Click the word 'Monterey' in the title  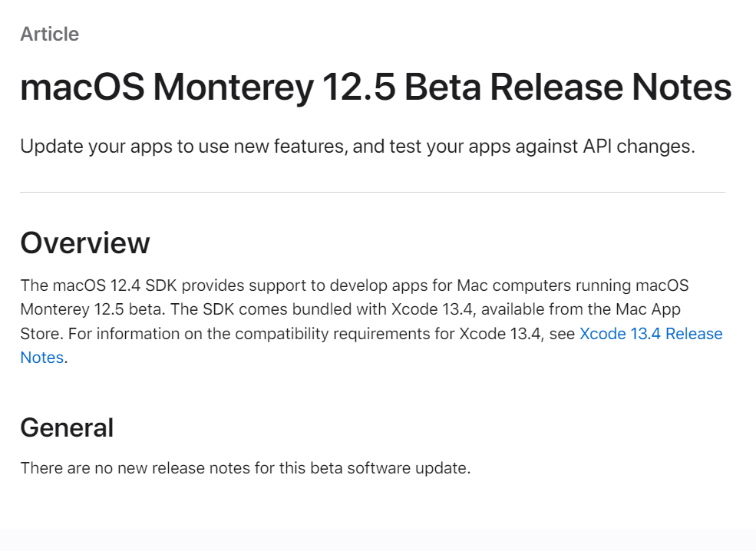233,87
